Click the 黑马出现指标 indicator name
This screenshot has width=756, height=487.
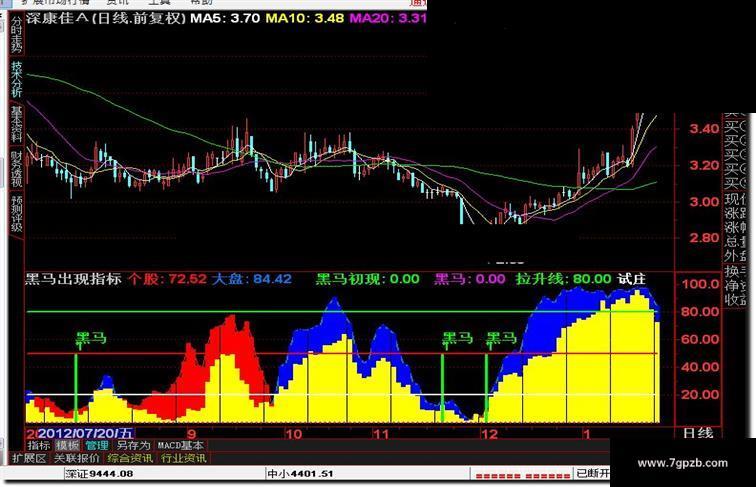(73, 279)
